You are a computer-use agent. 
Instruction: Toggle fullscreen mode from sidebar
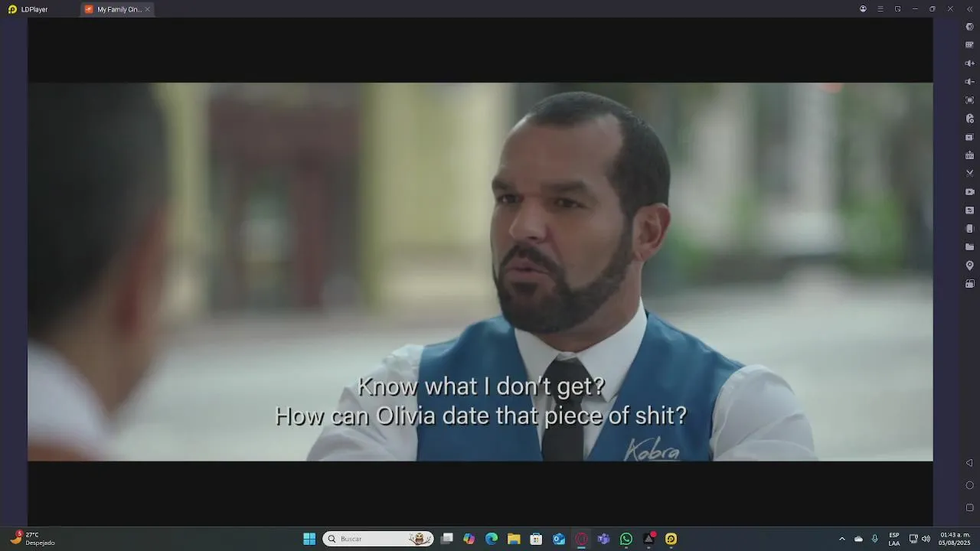[969, 100]
